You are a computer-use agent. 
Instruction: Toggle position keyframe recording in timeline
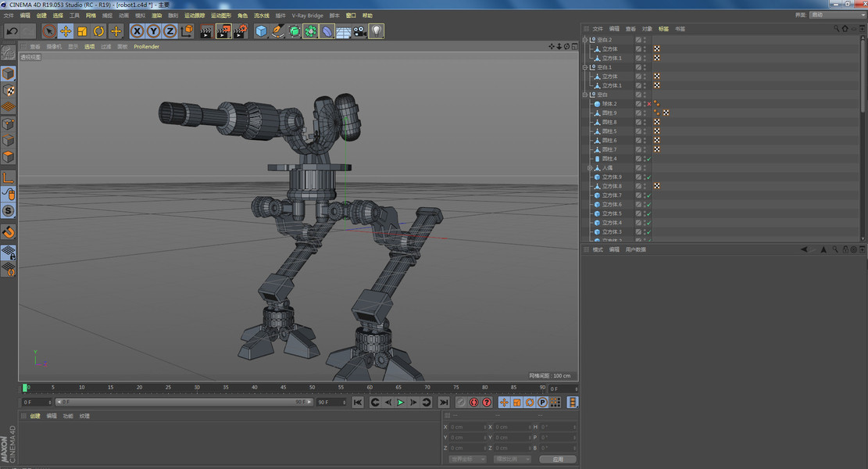pos(504,403)
